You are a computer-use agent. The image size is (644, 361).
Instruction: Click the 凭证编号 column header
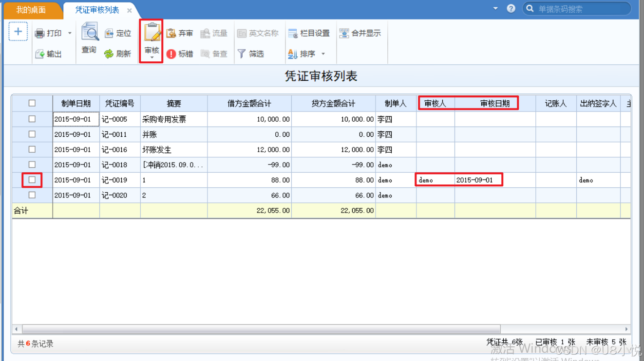120,103
